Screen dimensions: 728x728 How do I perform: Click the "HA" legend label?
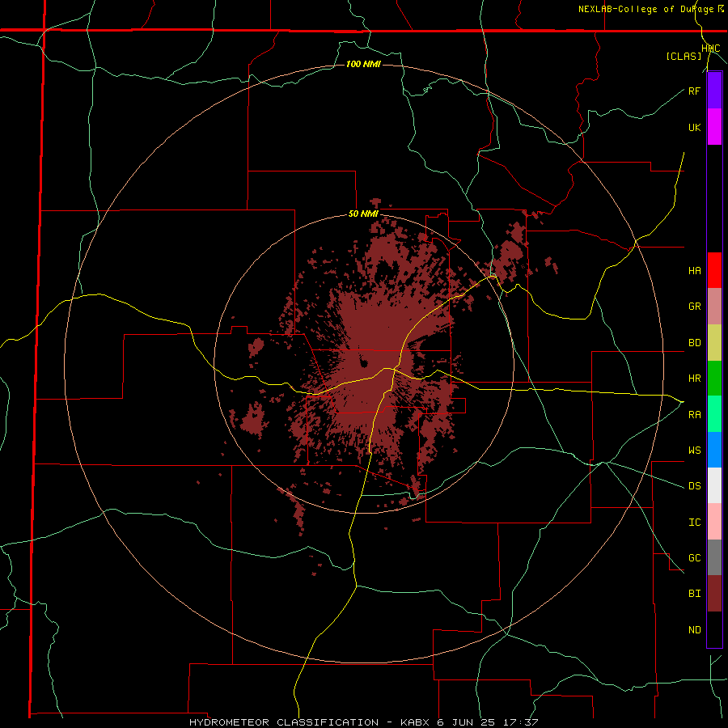pos(694,271)
